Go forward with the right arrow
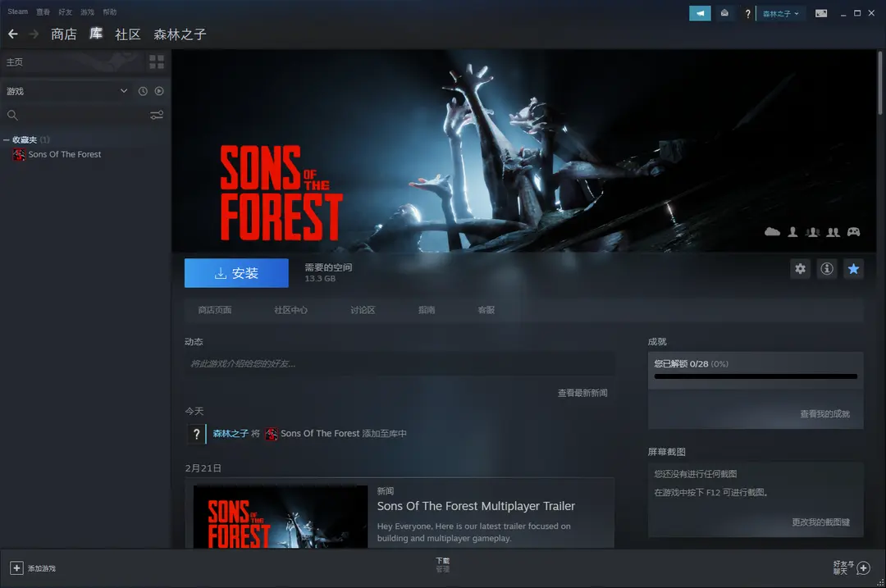 pos(34,34)
